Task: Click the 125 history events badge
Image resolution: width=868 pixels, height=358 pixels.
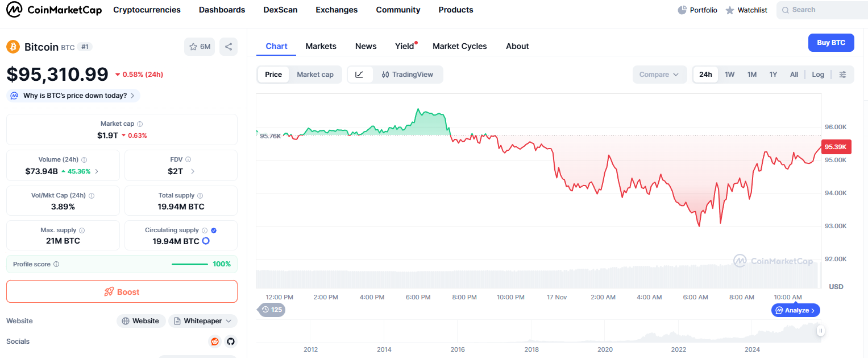Action: 271,310
